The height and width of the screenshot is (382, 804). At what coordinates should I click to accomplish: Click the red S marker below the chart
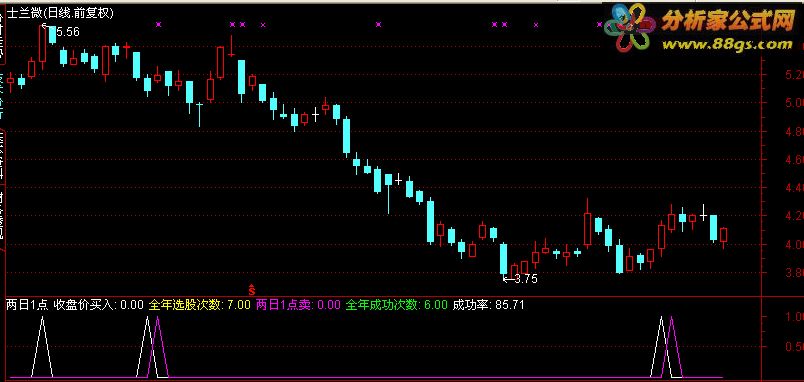[x=251, y=289]
